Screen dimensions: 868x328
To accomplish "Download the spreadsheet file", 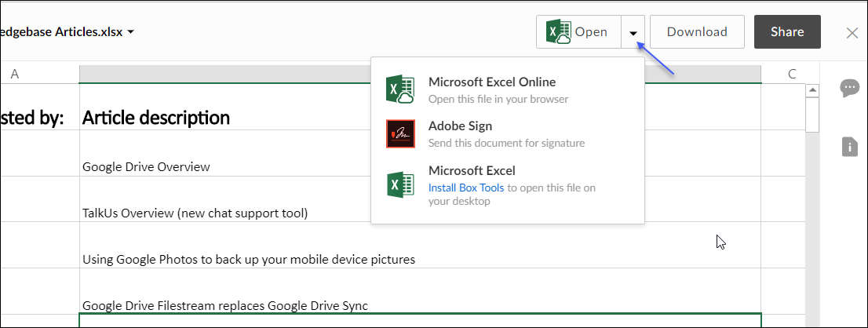I will (697, 32).
